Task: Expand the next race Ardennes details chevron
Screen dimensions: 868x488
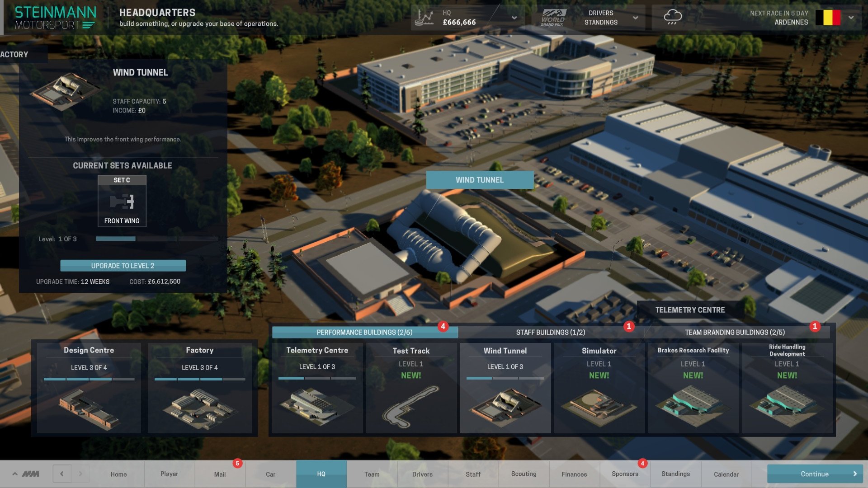Action: point(852,17)
